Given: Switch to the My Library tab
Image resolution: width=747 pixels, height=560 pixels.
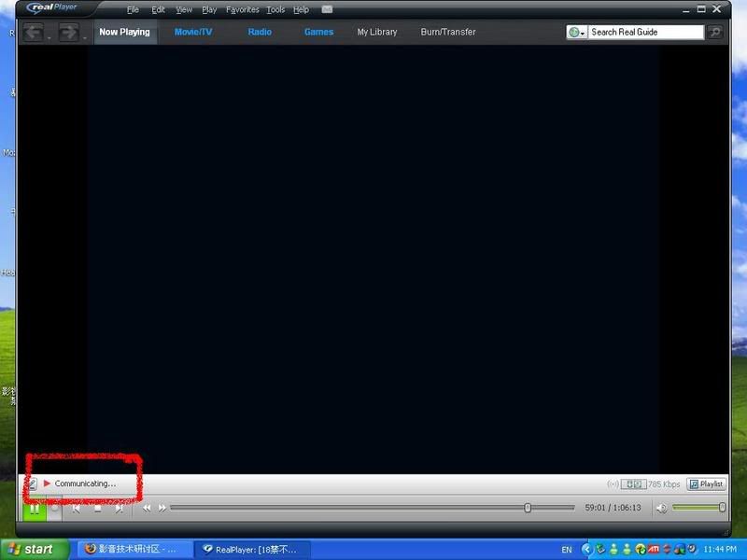Looking at the screenshot, I should click(x=376, y=32).
